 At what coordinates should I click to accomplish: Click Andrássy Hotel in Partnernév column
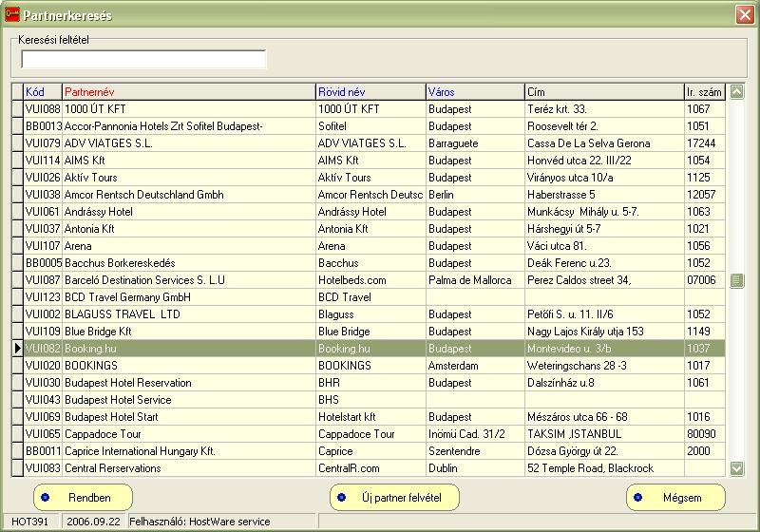tap(99, 212)
